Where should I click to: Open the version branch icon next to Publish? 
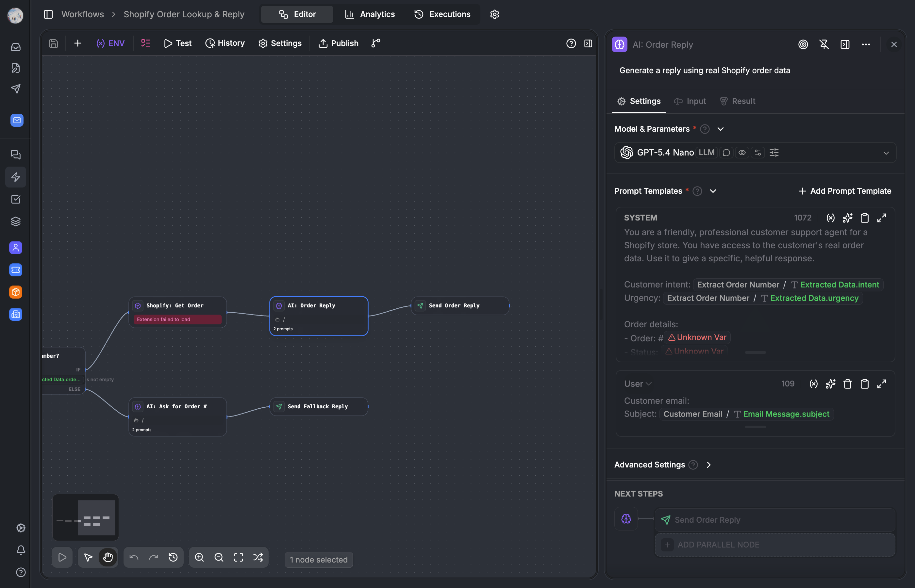tap(376, 43)
